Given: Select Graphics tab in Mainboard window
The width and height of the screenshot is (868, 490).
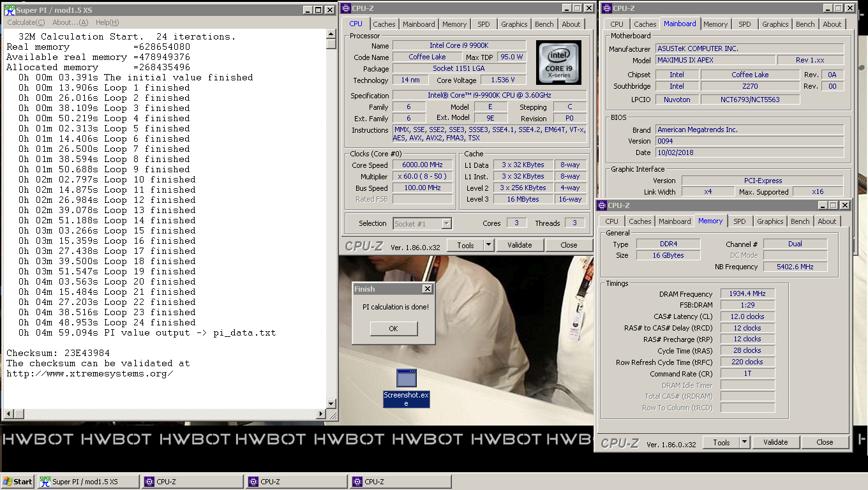Looking at the screenshot, I should click(x=775, y=24).
